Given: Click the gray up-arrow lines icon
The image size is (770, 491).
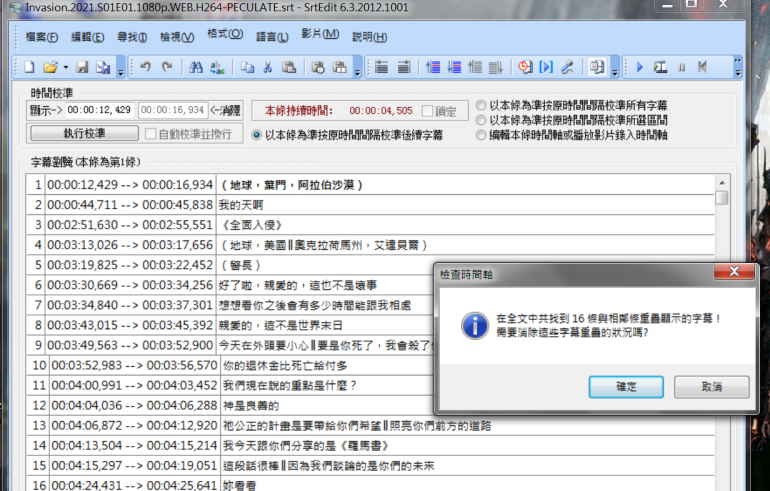Looking at the screenshot, I should pos(475,67).
